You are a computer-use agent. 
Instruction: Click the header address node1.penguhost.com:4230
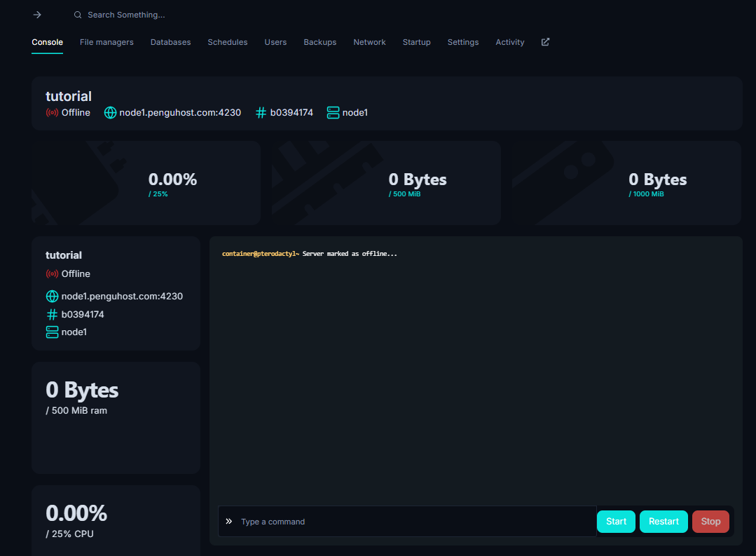pos(180,112)
